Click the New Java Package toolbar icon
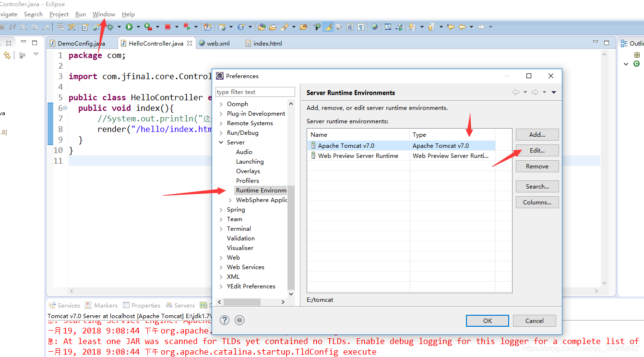The width and height of the screenshot is (644, 357). tap(207, 27)
